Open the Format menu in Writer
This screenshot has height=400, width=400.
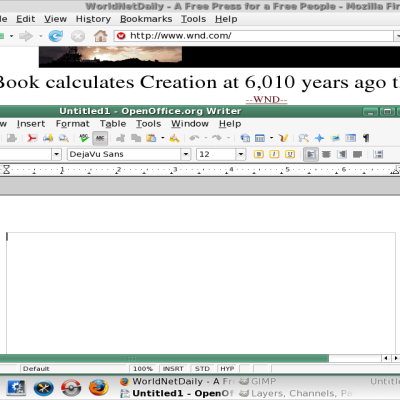click(73, 124)
